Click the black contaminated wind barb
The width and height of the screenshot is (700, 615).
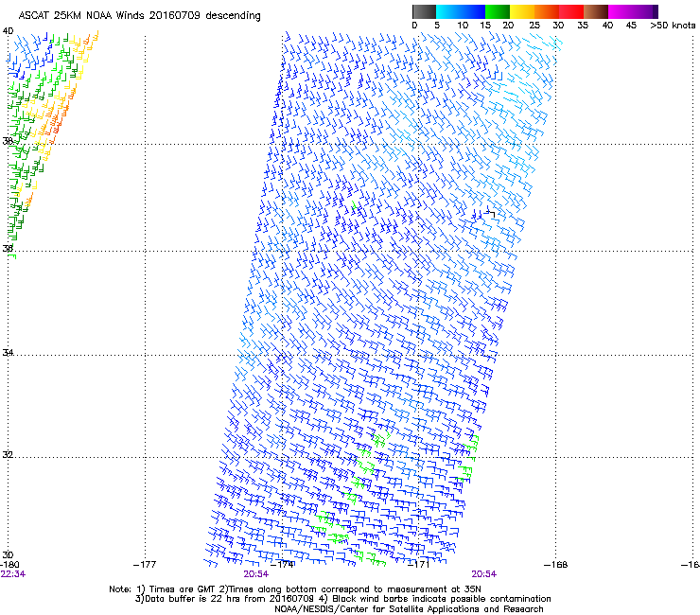pyautogui.click(x=491, y=213)
